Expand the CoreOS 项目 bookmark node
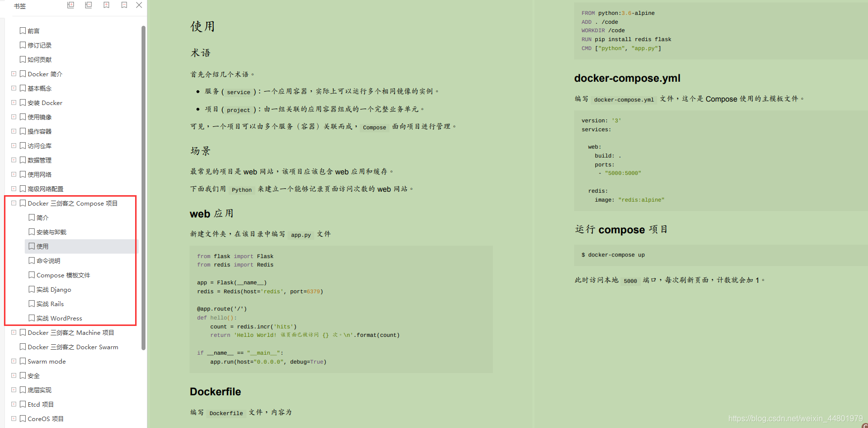The width and height of the screenshot is (868, 428). tap(14, 419)
